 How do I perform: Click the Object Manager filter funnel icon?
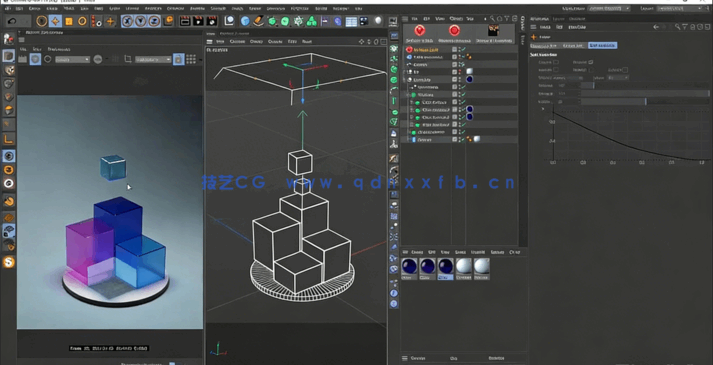point(507,19)
